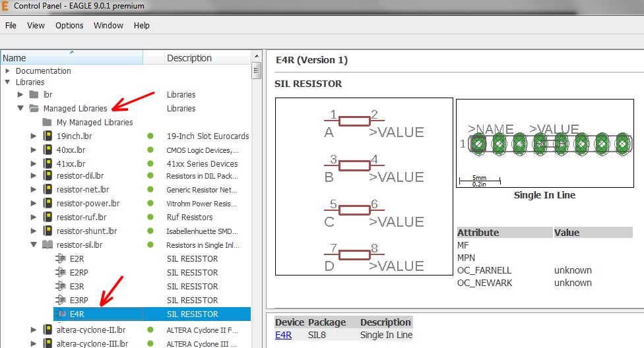This screenshot has height=348, width=644.
Task: Open the Help menu
Action: pyautogui.click(x=142, y=26)
